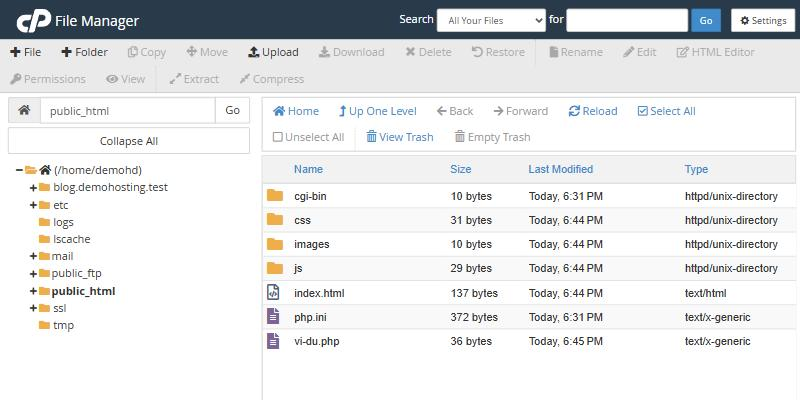Image resolution: width=800 pixels, height=400 pixels.
Task: Click the php.ini file icon
Action: point(273,316)
